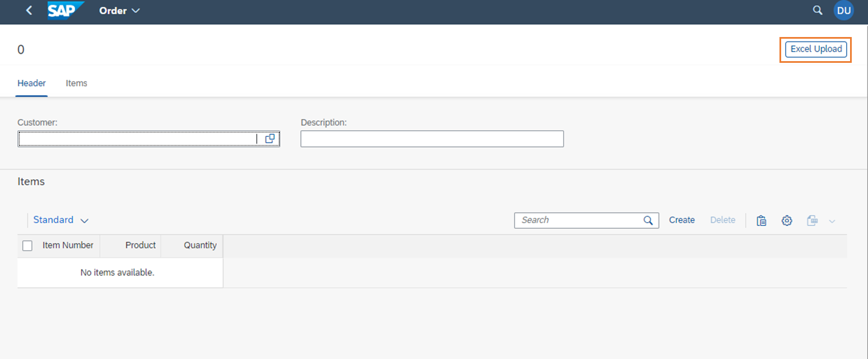The image size is (868, 359).
Task: Open the paste from clipboard icon
Action: pyautogui.click(x=762, y=220)
